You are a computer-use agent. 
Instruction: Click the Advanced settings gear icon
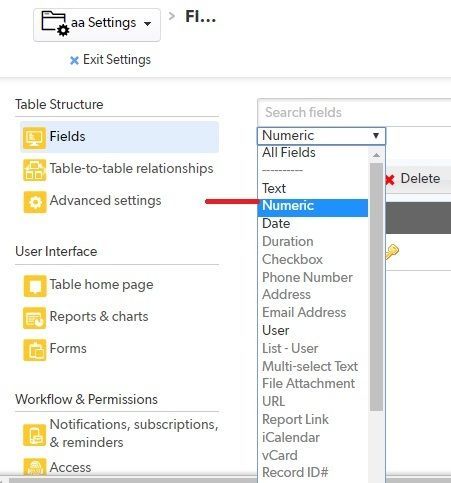coord(35,202)
